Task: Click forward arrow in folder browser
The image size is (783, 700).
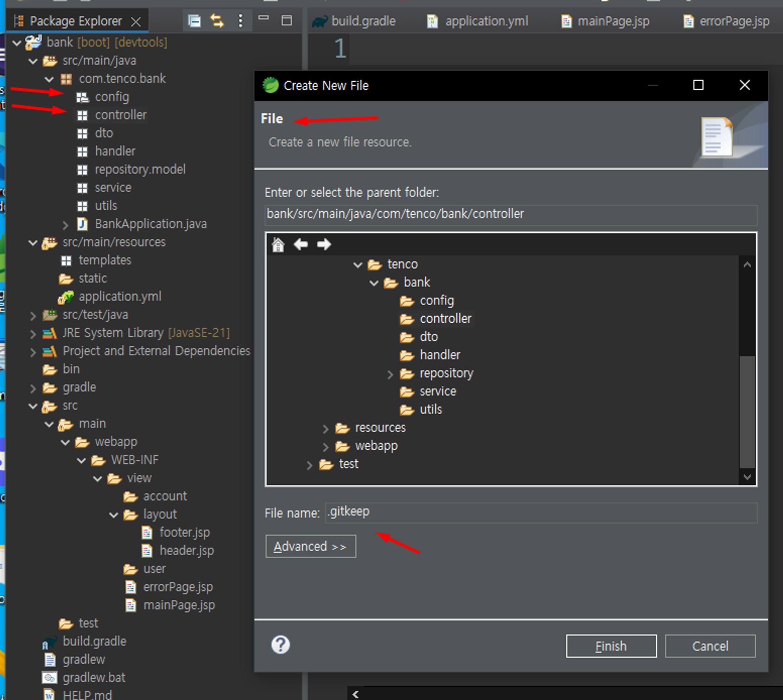Action: [x=324, y=245]
